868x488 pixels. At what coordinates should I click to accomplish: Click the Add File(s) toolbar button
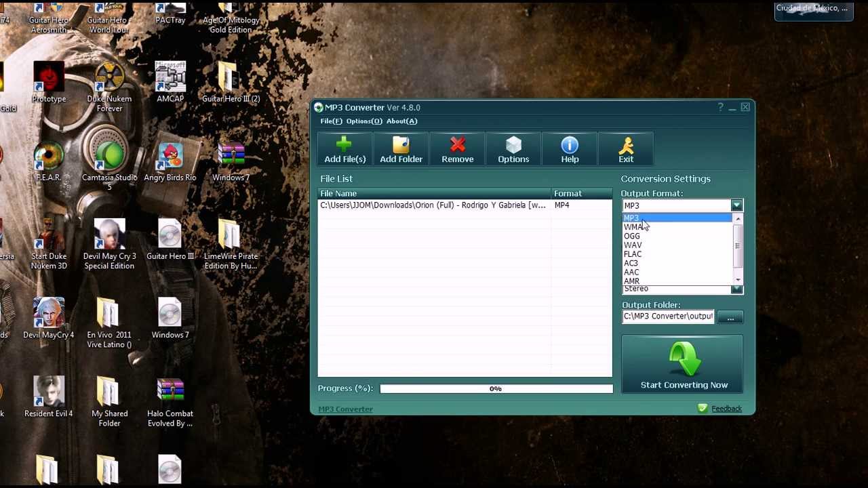344,150
